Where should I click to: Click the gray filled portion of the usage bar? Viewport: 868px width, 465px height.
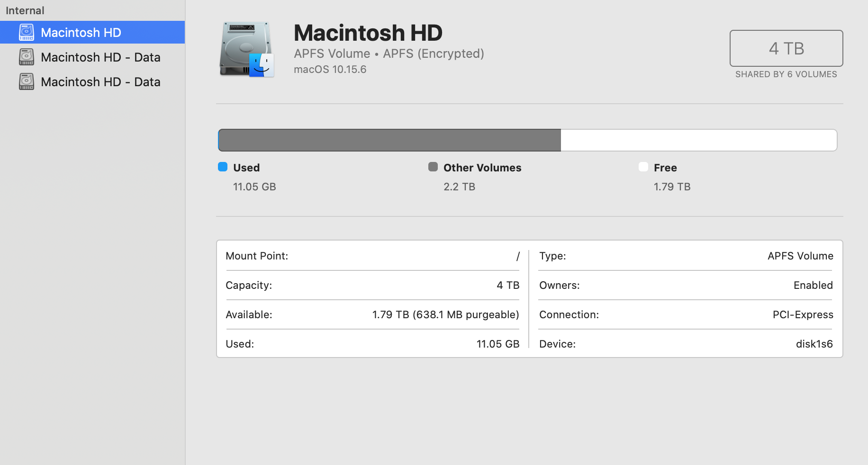[x=389, y=140]
